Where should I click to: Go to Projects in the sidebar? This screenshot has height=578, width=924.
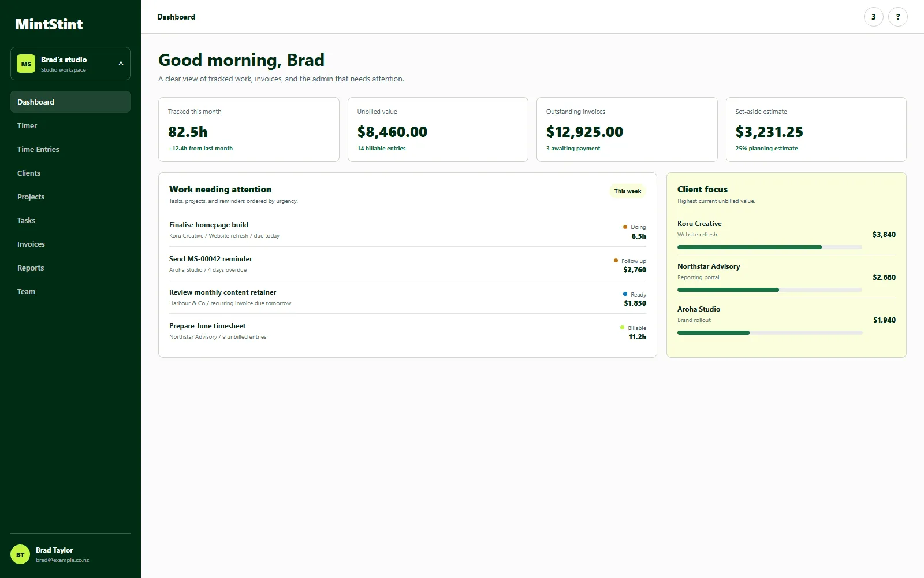pos(70,197)
